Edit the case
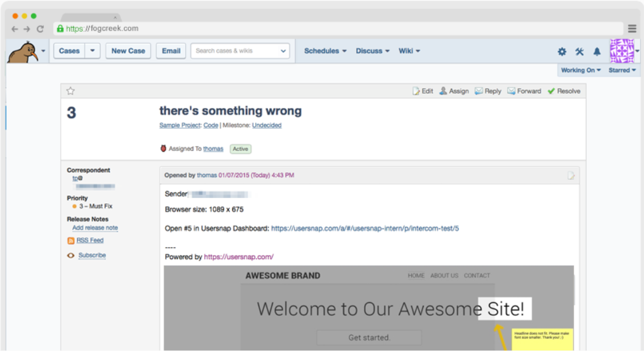This screenshot has width=644, height=351. (x=423, y=91)
